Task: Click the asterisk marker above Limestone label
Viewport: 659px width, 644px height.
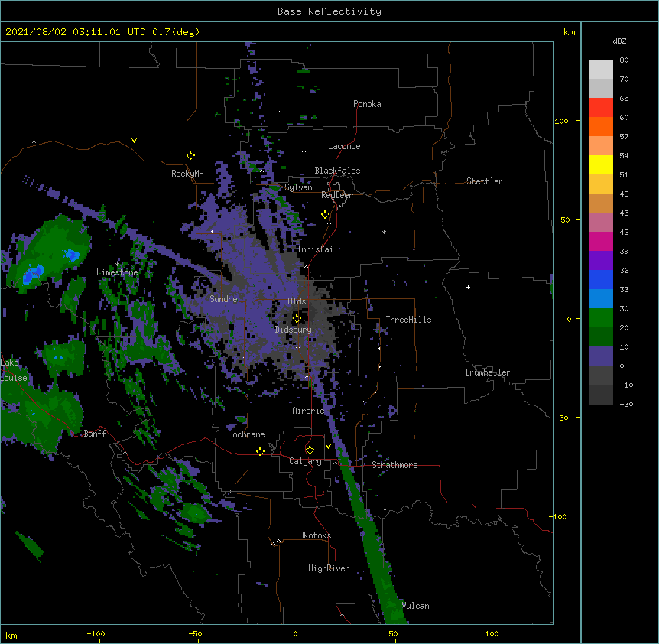Action: (118, 264)
